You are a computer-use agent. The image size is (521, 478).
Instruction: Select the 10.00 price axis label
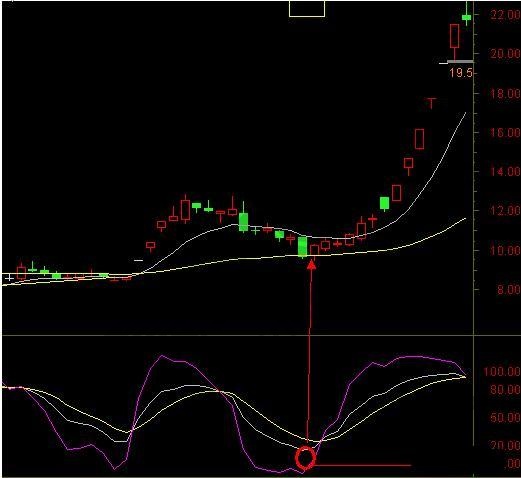(x=505, y=250)
